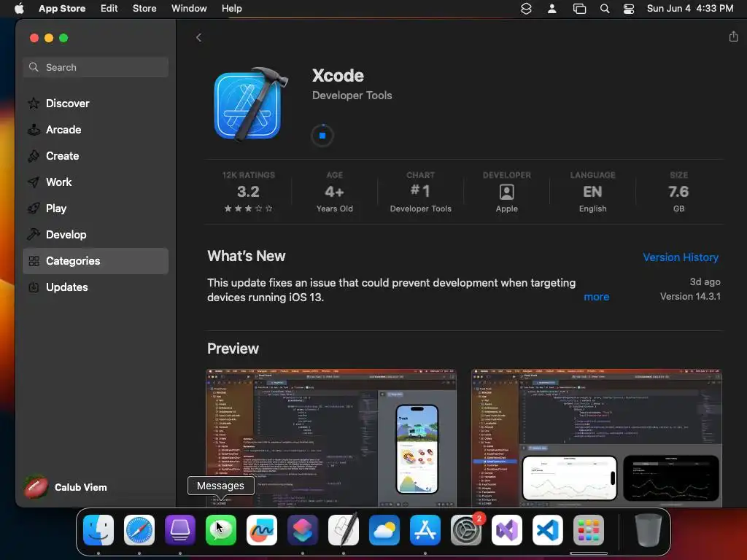Open Shortcuts from the Dock
This screenshot has height=560, width=747.
pos(303,530)
